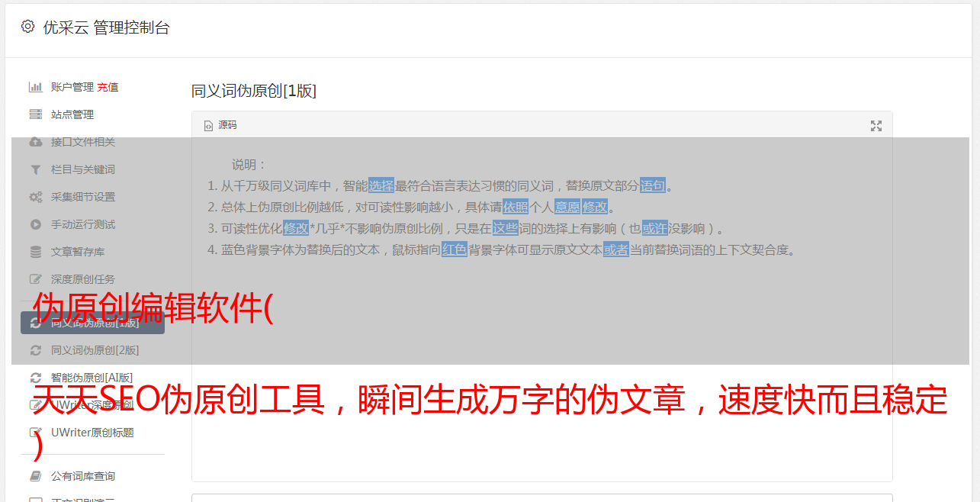980x502 pixels.
Task: Click the gear icon beside 优采云 管理控制台
Action: [27, 27]
